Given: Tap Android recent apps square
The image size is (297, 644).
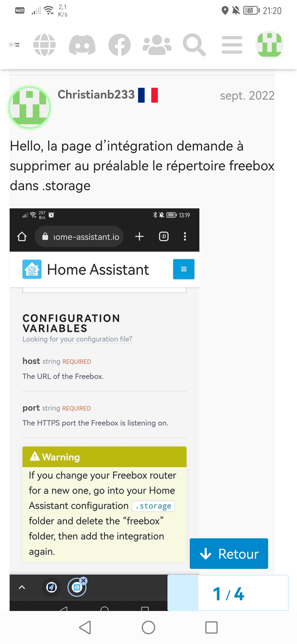Looking at the screenshot, I should [211, 627].
